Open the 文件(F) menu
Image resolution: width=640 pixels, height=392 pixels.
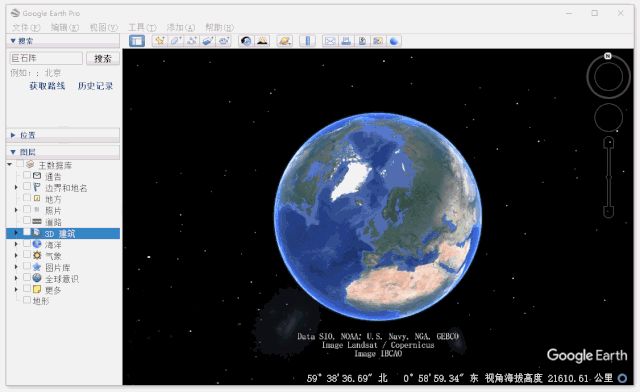pos(26,27)
